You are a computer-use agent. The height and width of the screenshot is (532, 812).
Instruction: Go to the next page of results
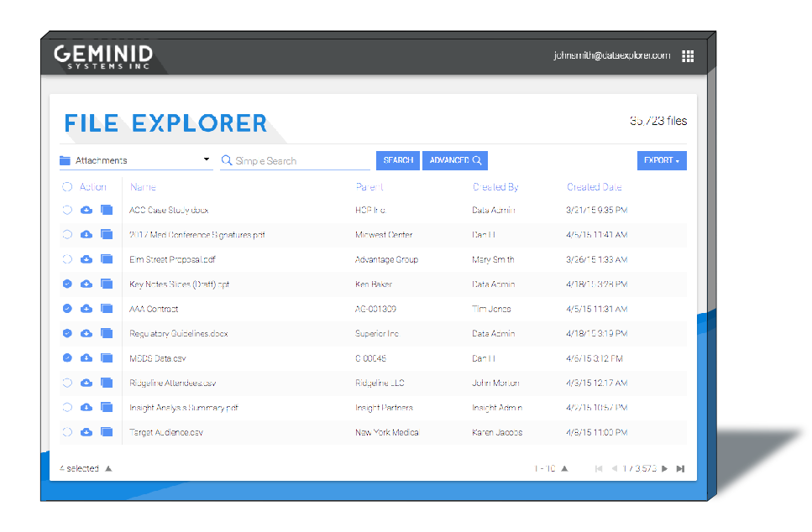pos(663,469)
